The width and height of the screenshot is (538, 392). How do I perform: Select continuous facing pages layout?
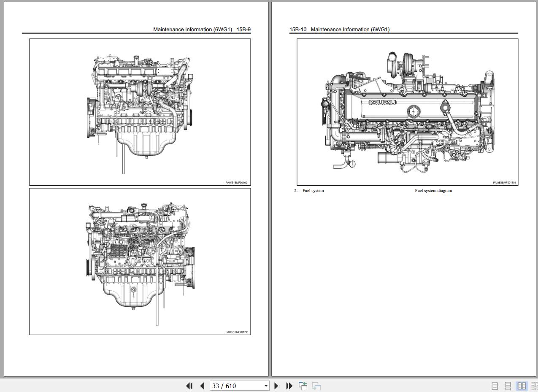[534, 386]
